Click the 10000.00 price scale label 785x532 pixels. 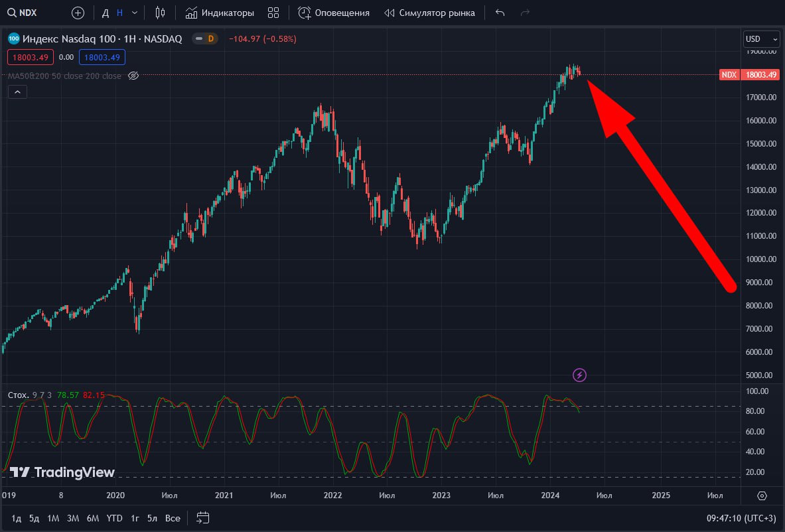[x=761, y=259]
